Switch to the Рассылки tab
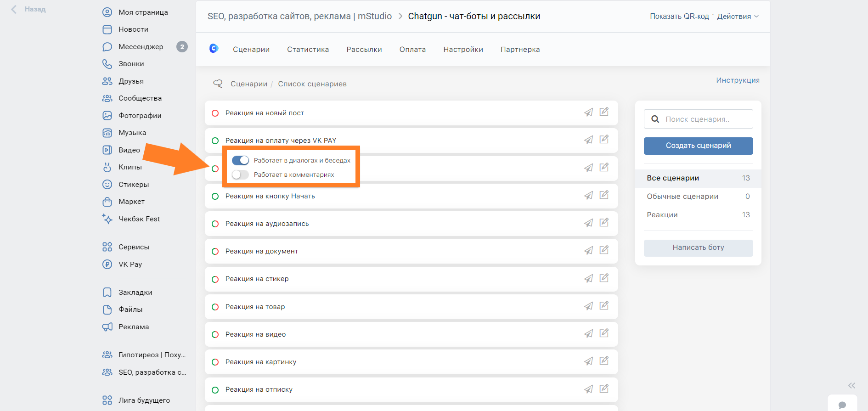Screen dimensions: 868x411 click(x=364, y=50)
